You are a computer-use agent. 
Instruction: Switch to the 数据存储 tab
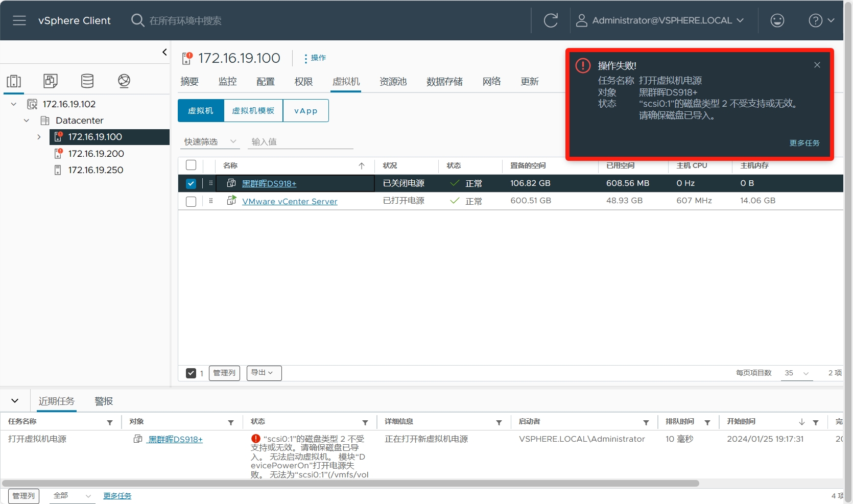[444, 82]
